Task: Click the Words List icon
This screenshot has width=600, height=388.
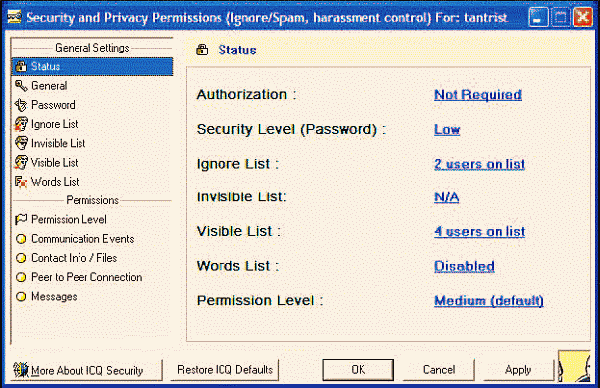Action: tap(21, 182)
